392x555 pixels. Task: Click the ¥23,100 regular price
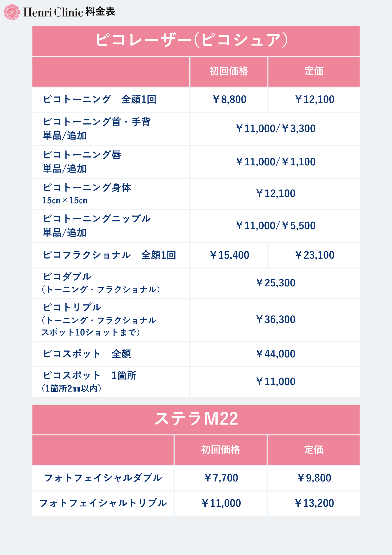pyautogui.click(x=314, y=255)
